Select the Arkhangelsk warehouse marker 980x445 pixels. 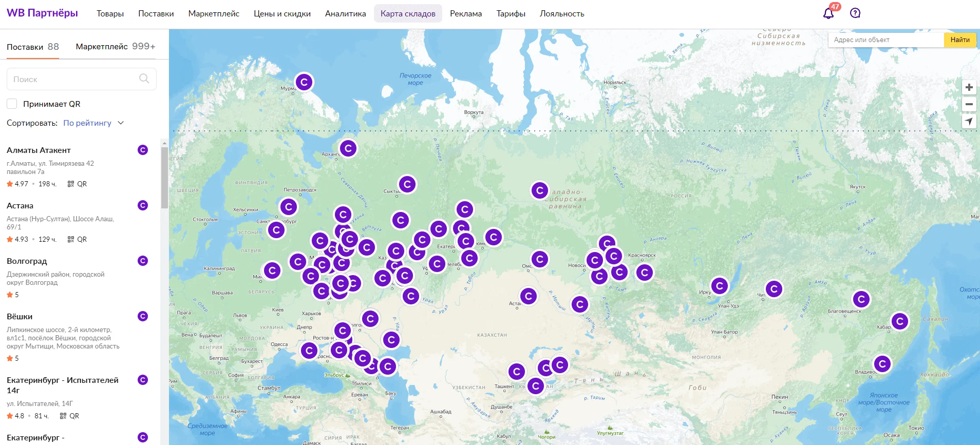[x=348, y=149]
